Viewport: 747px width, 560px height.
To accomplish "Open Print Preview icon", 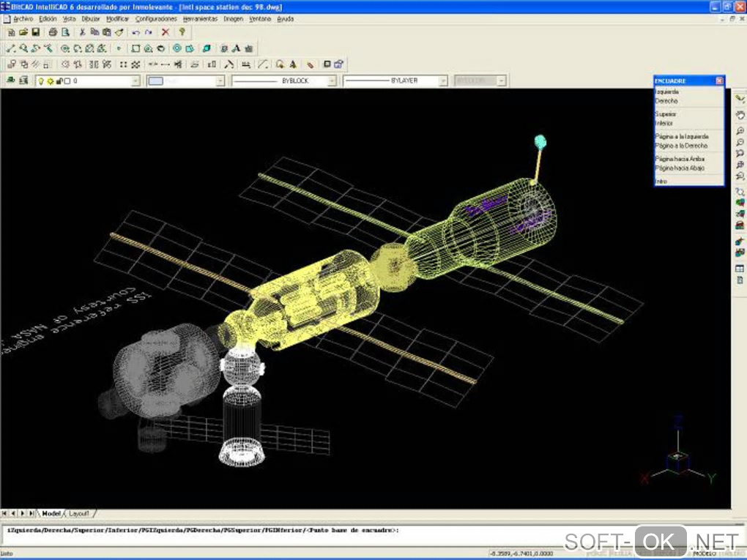I will click(x=65, y=32).
